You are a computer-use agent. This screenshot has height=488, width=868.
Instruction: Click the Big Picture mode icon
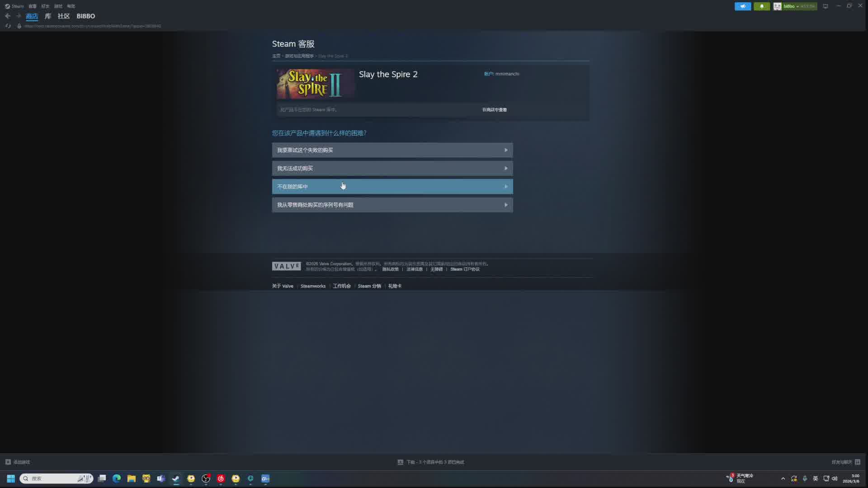point(826,6)
